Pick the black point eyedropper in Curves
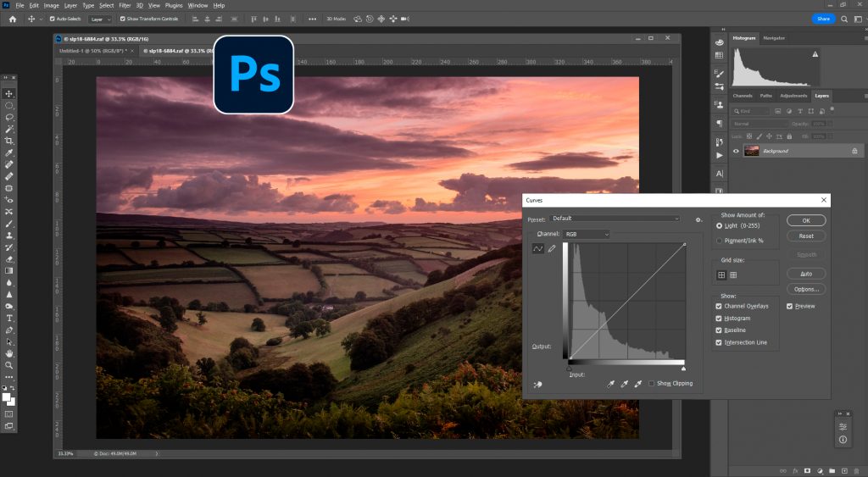 click(610, 384)
